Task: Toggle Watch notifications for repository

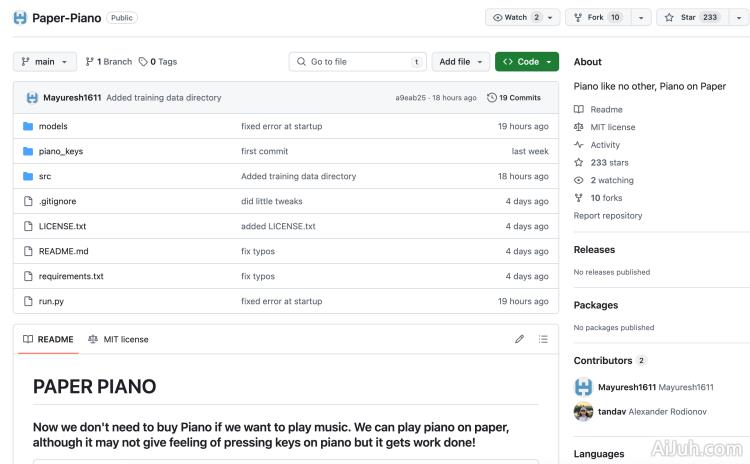Action: click(x=516, y=18)
